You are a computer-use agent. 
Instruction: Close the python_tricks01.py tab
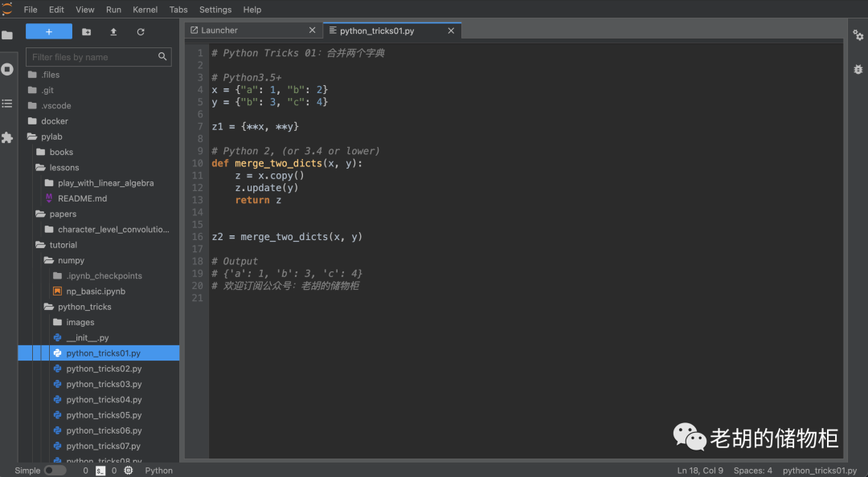451,31
